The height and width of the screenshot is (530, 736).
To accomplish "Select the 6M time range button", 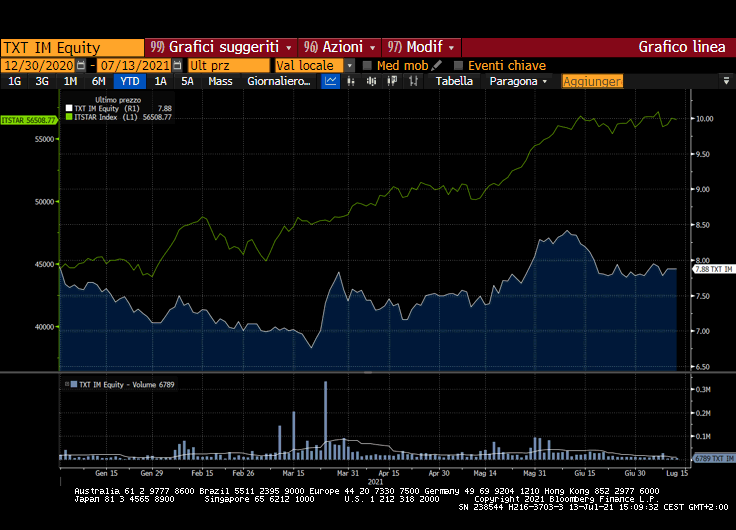I will [98, 81].
